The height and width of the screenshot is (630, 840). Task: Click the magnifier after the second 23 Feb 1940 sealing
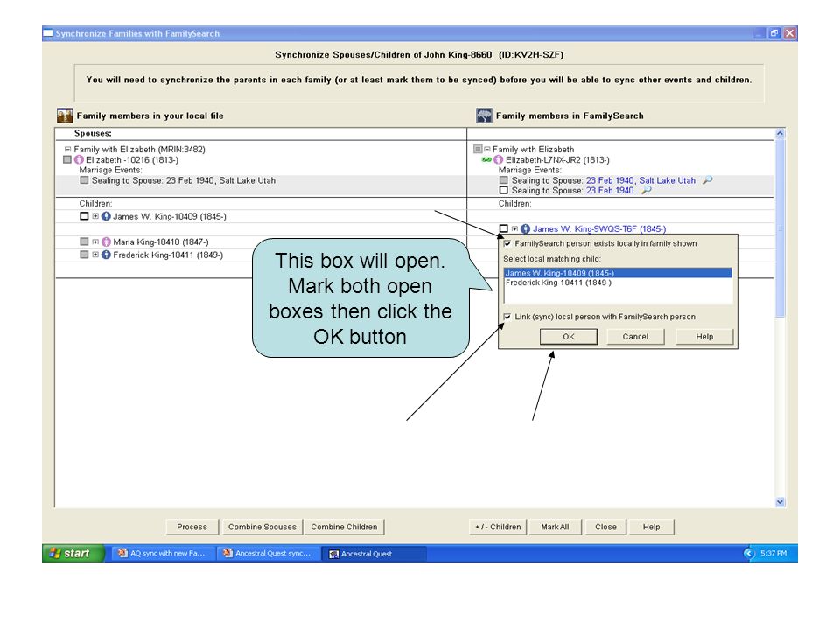pyautogui.click(x=646, y=190)
